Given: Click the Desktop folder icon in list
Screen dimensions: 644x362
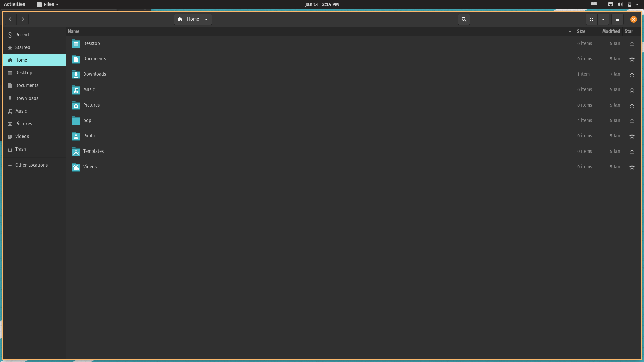Looking at the screenshot, I should pos(76,44).
